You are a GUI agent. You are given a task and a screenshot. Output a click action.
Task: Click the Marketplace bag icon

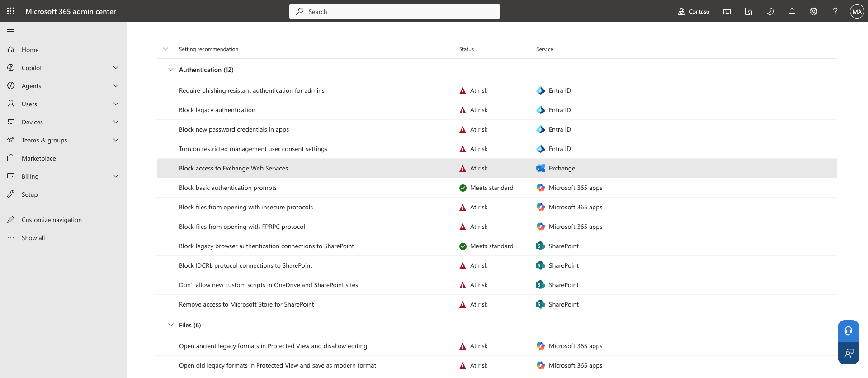(11, 158)
